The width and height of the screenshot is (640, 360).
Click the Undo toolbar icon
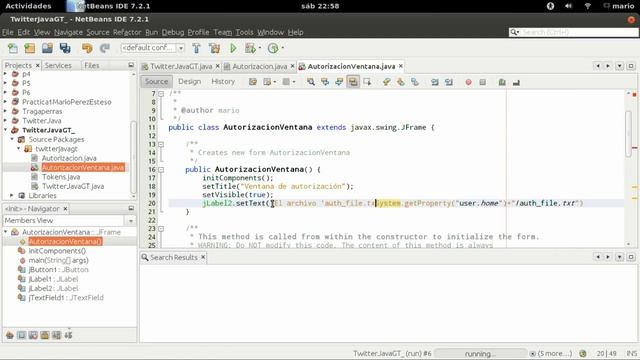point(87,48)
